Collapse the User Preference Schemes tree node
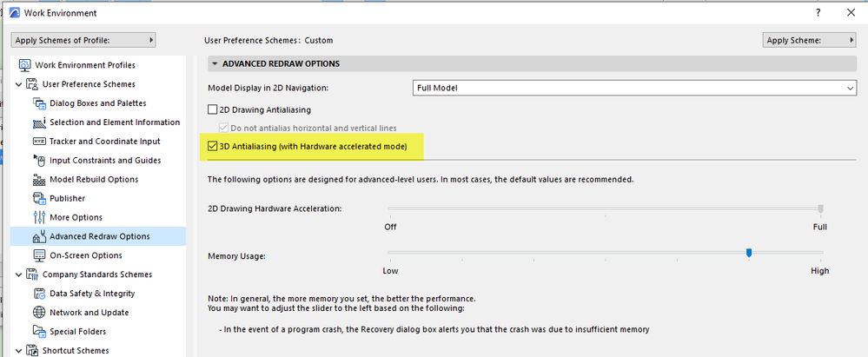This screenshot has width=868, height=357. pos(20,84)
